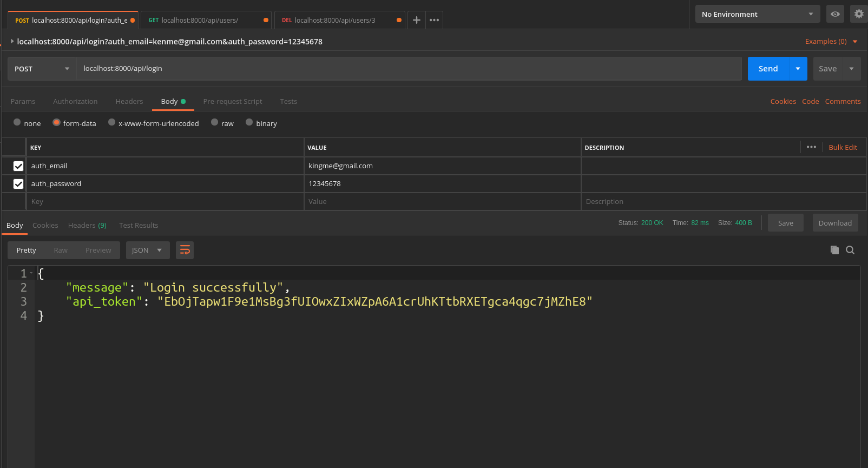This screenshot has width=868, height=468.
Task: Open the Pre-request Script tab
Action: (x=233, y=101)
